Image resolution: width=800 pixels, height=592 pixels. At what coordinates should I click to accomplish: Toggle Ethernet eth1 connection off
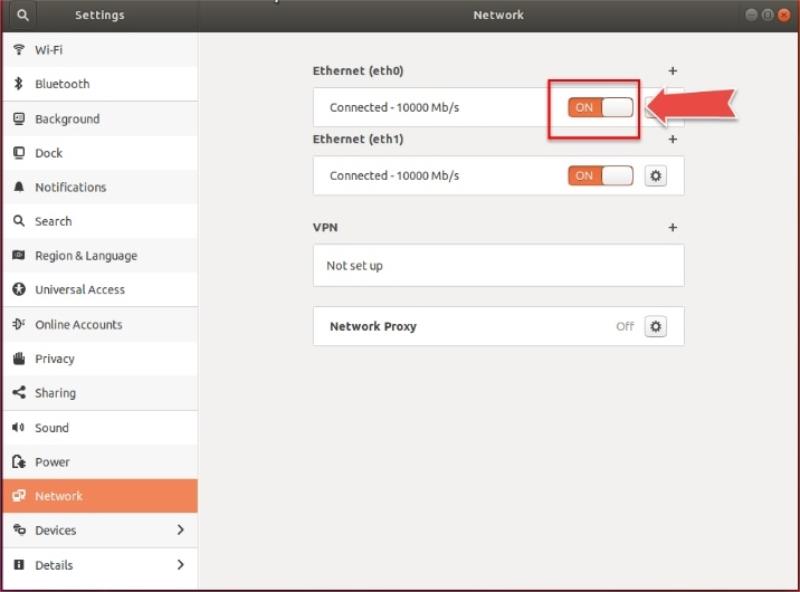(x=600, y=176)
